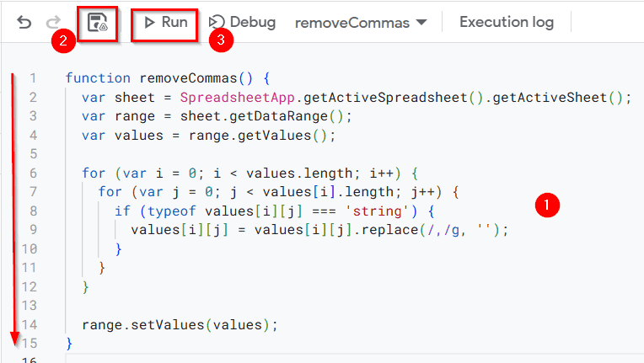644x363 pixels.
Task: Click on 'typeof' keyword in line 8
Action: pyautogui.click(x=172, y=211)
